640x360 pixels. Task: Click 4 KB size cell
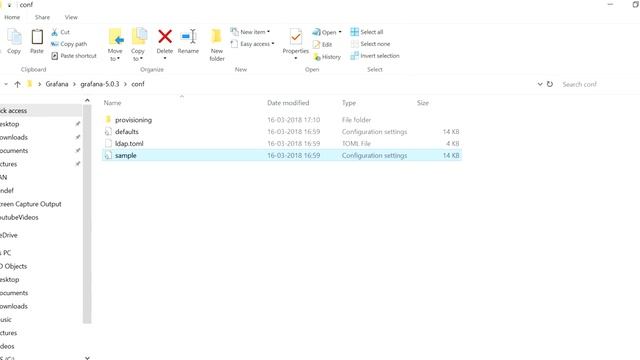453,143
